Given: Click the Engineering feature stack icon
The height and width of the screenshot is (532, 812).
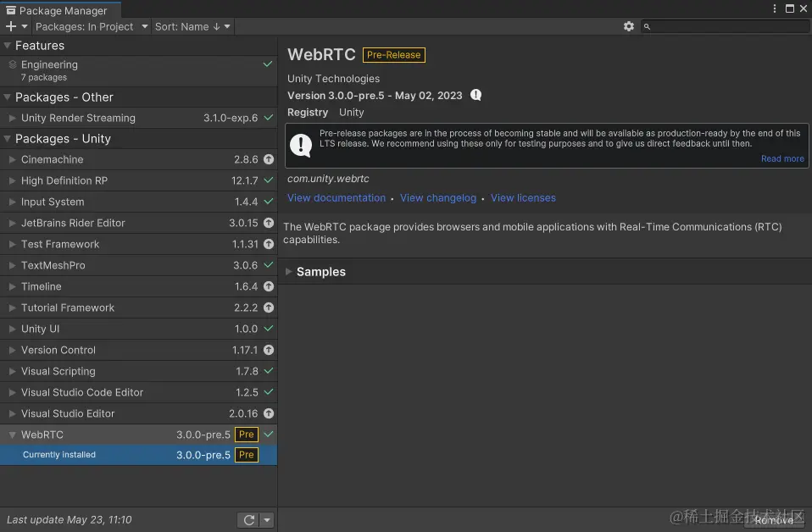Looking at the screenshot, I should coord(13,64).
